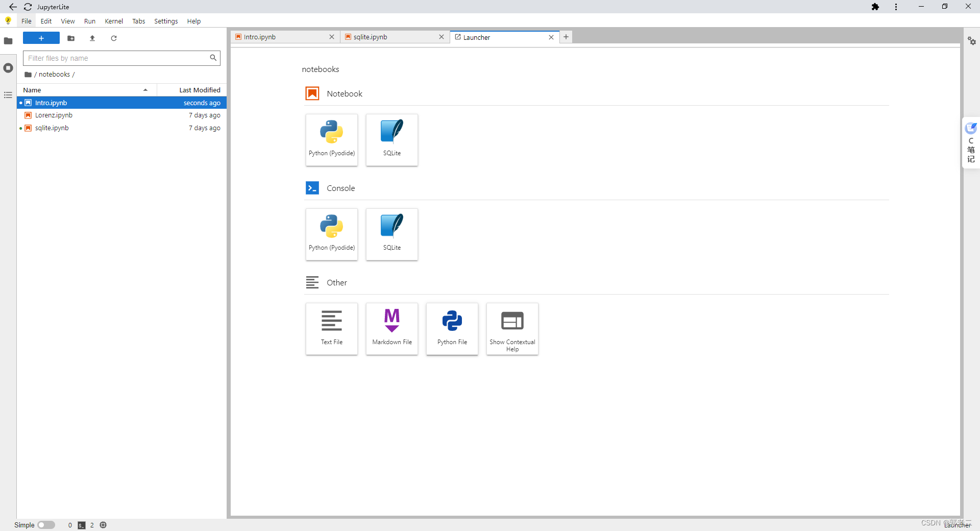Open the Help menu

tap(194, 21)
